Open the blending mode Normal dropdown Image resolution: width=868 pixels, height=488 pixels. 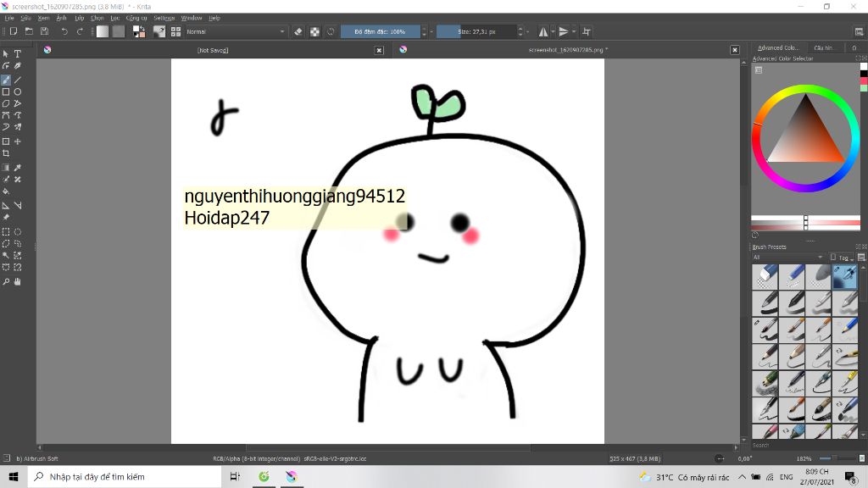(x=236, y=31)
